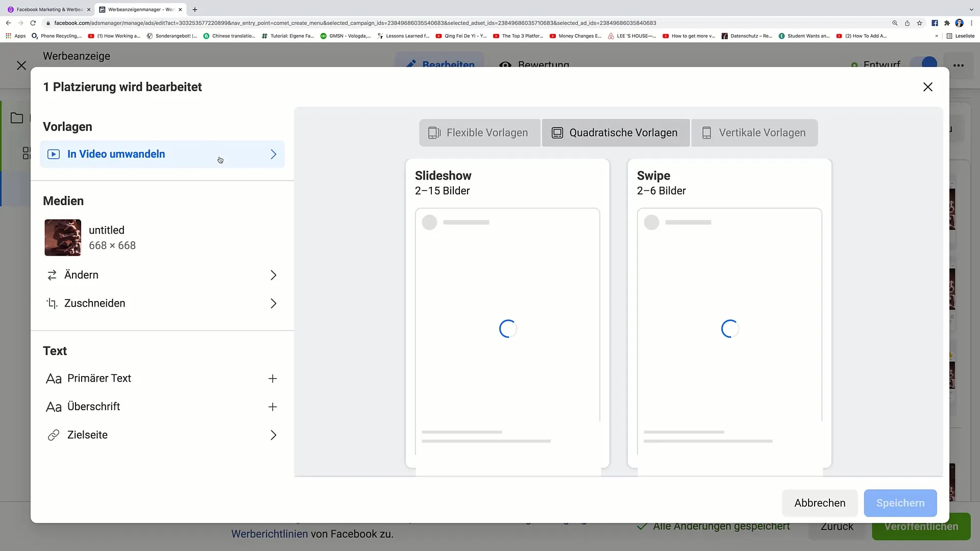Expand In Video umwandeln chevron
The width and height of the screenshot is (980, 551).
(273, 154)
